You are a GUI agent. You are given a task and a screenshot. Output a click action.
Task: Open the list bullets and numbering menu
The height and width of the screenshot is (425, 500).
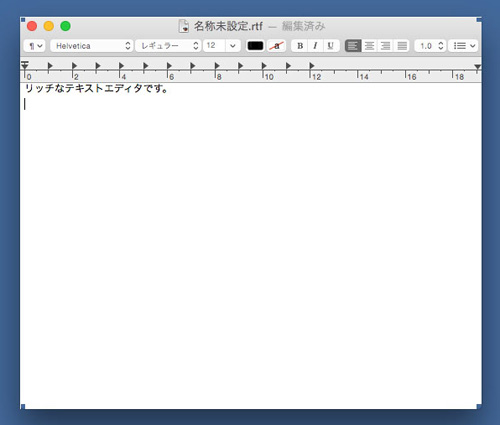(463, 46)
